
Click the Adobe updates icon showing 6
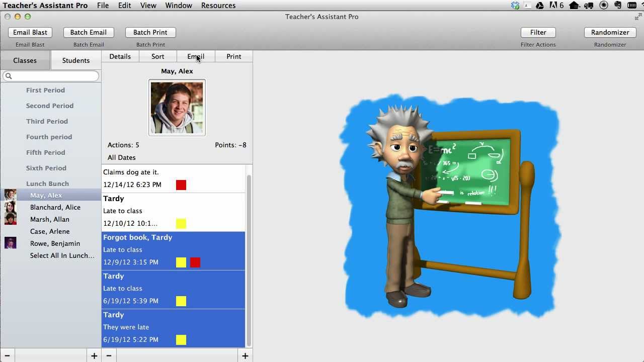pos(556,6)
